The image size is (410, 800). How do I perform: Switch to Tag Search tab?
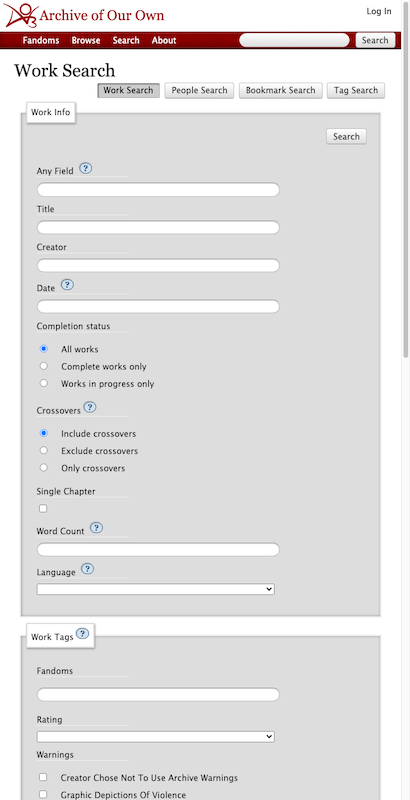point(356,90)
